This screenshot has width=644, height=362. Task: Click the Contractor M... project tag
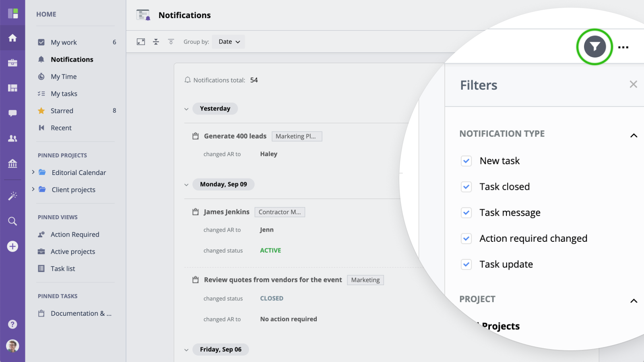coord(280,212)
